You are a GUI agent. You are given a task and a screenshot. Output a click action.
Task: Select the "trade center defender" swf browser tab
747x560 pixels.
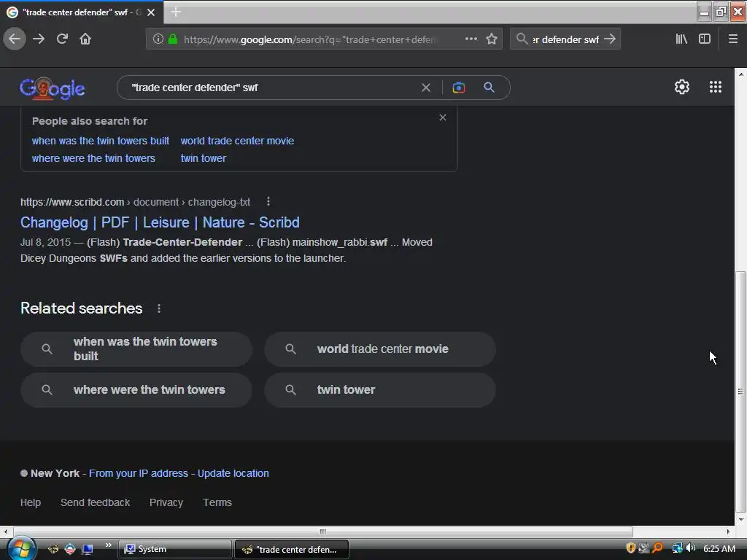click(82, 12)
